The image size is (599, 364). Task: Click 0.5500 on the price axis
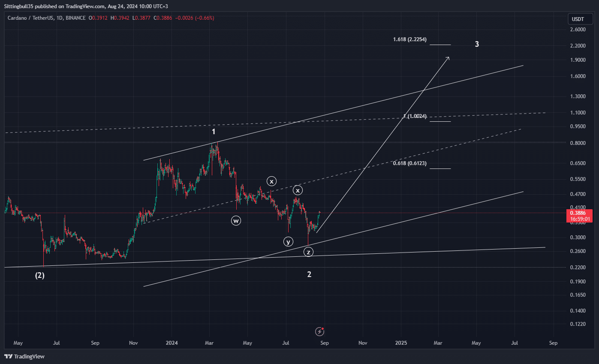(x=579, y=179)
